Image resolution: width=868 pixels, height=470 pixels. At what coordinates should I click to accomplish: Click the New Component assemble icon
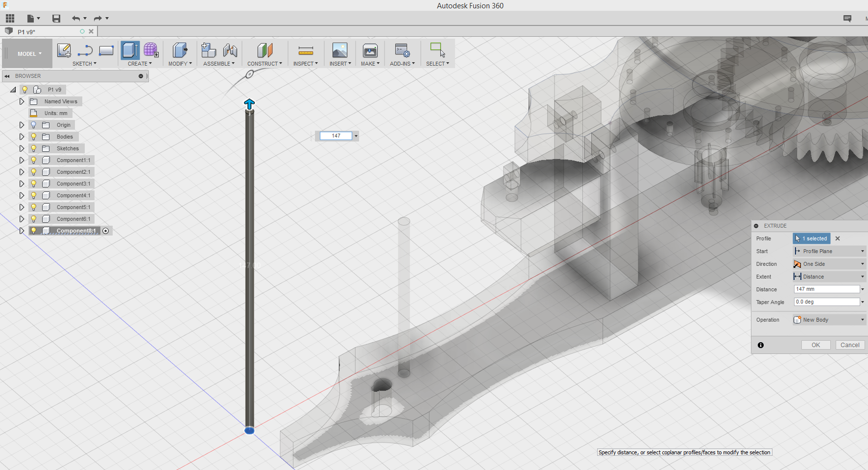pyautogui.click(x=208, y=50)
